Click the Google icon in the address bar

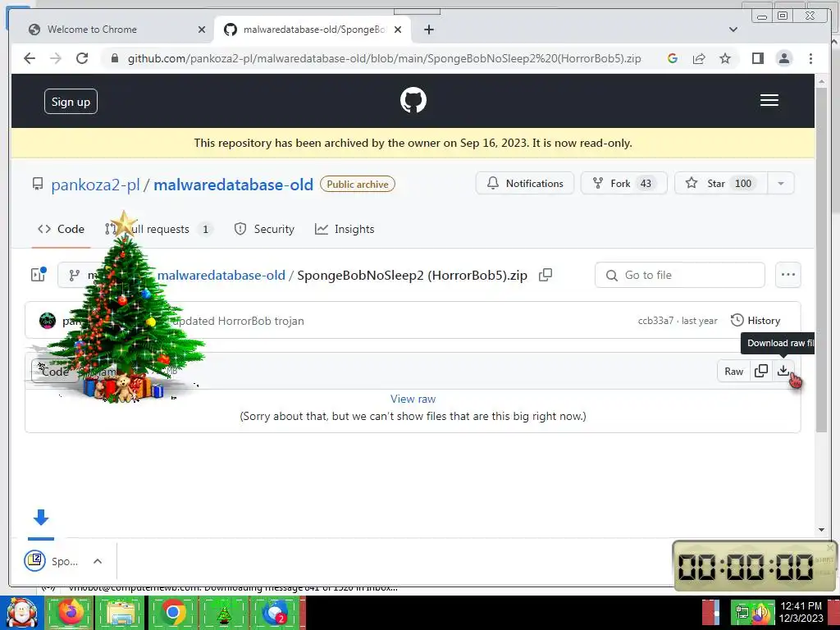click(673, 58)
